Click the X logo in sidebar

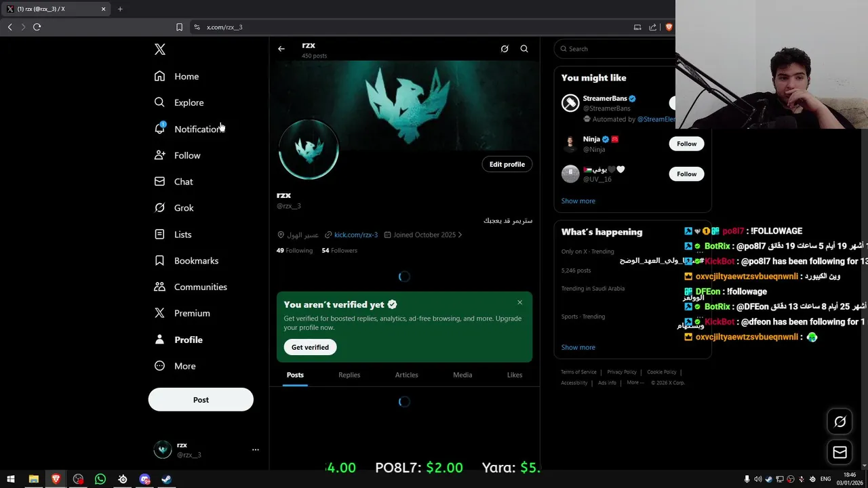(x=159, y=49)
